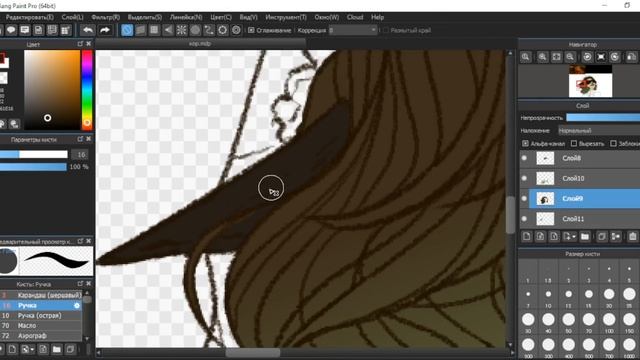Enable the curve snap guide
Viewport: 640px width, 360px height.
tap(209, 30)
